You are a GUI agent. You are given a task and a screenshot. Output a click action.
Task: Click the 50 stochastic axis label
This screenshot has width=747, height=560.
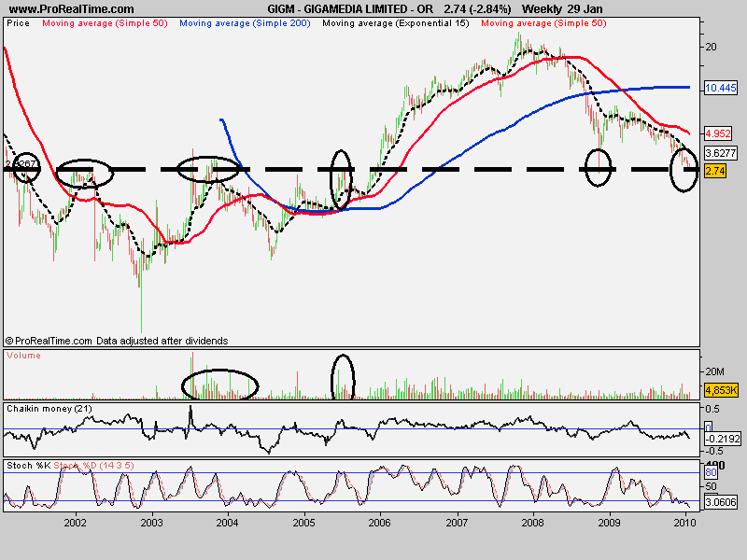point(711,486)
